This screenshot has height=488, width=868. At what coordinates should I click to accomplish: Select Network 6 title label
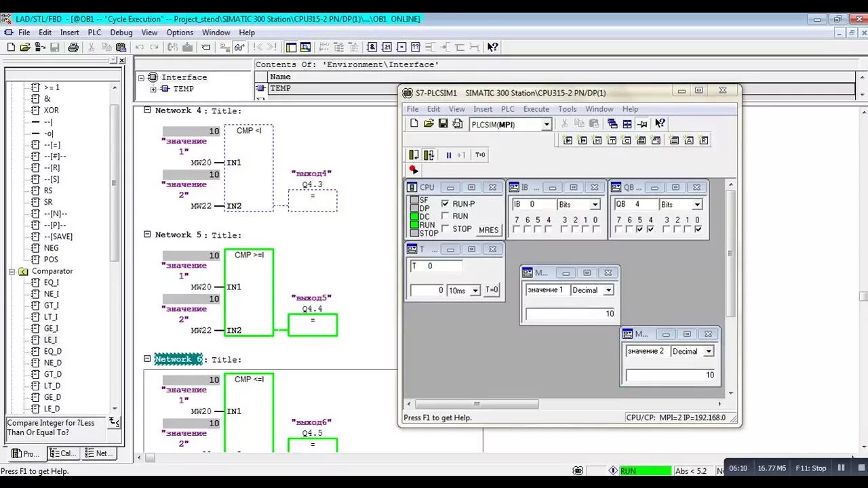(x=178, y=359)
